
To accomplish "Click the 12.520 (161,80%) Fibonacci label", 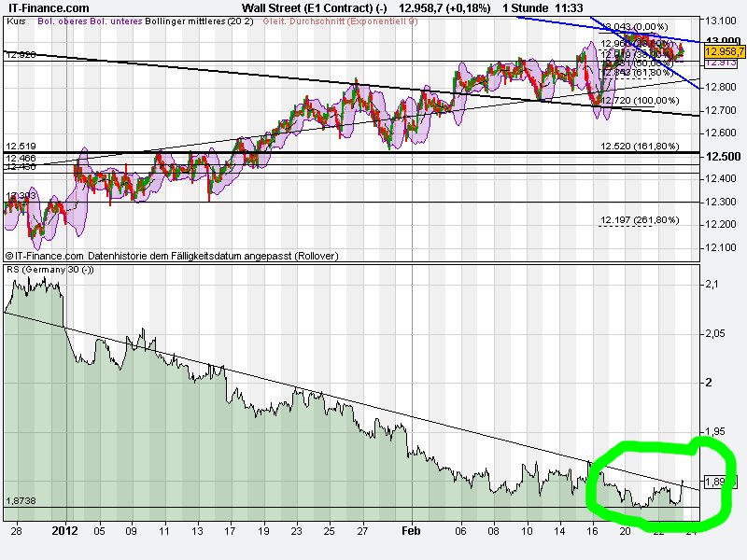I will click(641, 147).
